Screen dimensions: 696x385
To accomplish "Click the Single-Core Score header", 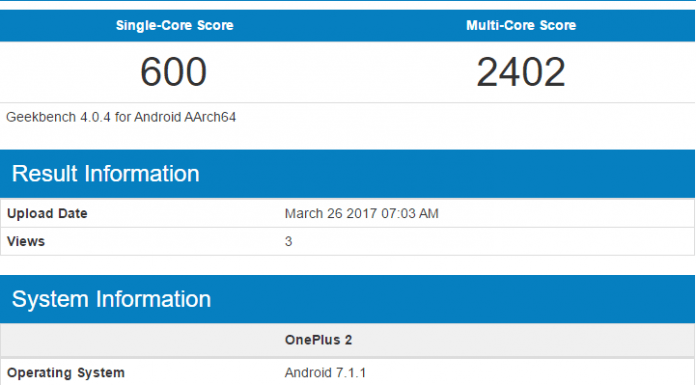I will (174, 25).
